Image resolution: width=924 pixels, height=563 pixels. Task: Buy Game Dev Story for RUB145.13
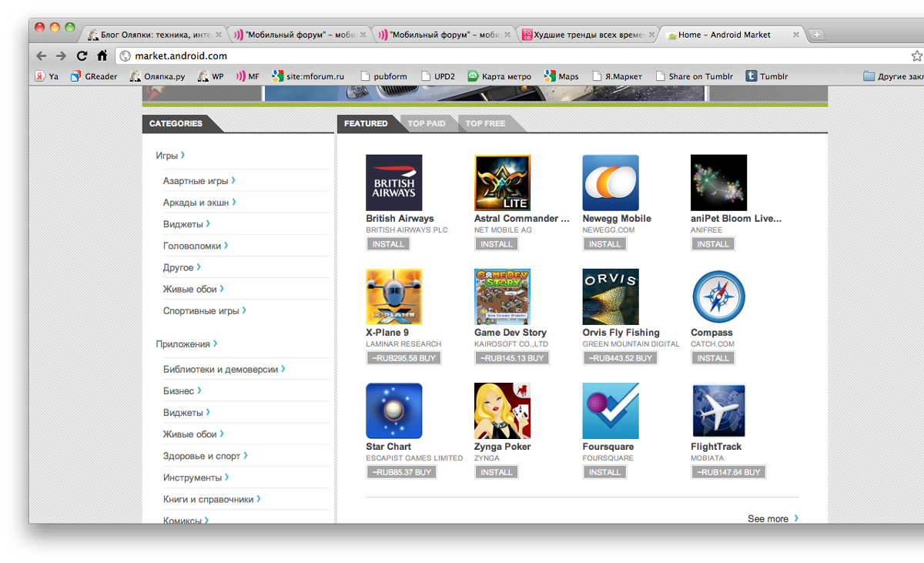[x=512, y=358]
